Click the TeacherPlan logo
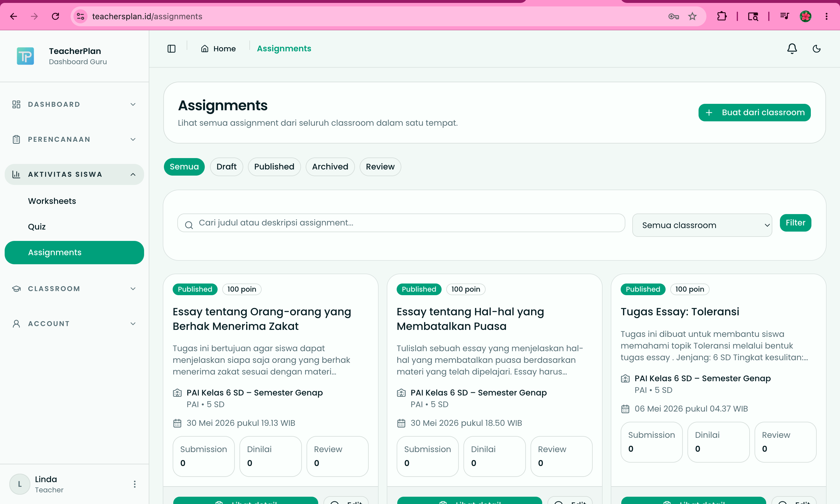 click(25, 56)
